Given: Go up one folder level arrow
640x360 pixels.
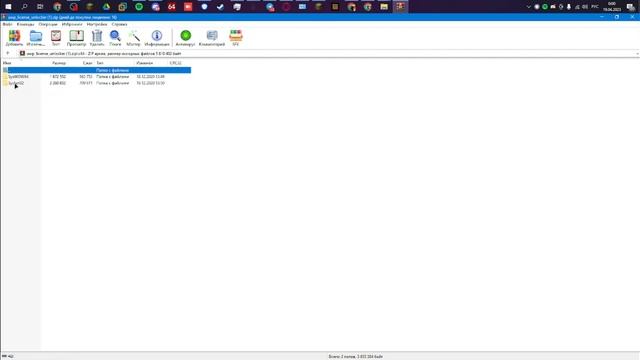Looking at the screenshot, I should click(x=8, y=53).
